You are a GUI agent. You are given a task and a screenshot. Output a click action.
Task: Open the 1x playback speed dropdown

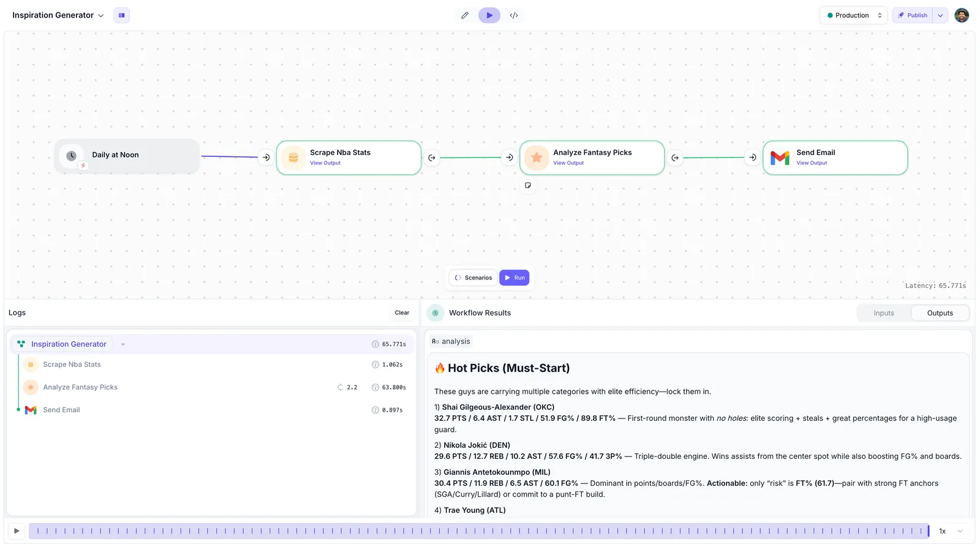[951, 531]
